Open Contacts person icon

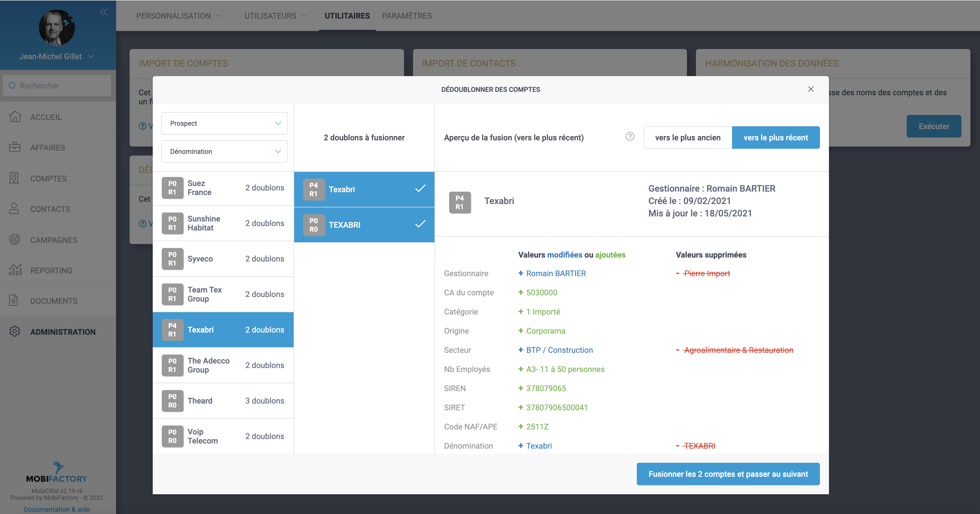click(14, 209)
